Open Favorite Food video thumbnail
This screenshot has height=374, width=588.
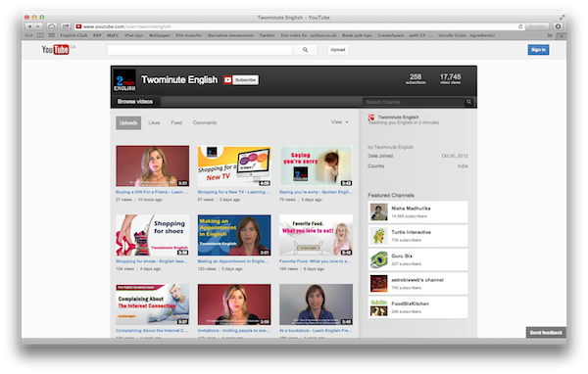317,235
